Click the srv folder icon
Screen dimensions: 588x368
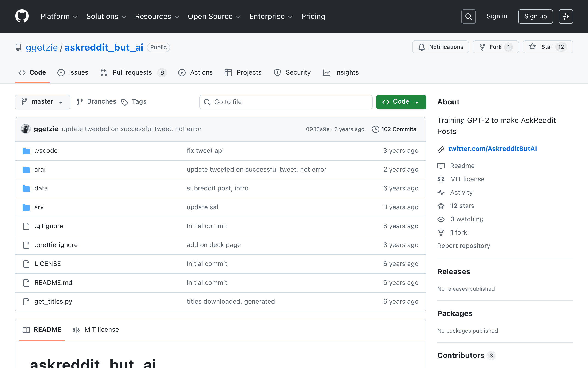coord(26,207)
